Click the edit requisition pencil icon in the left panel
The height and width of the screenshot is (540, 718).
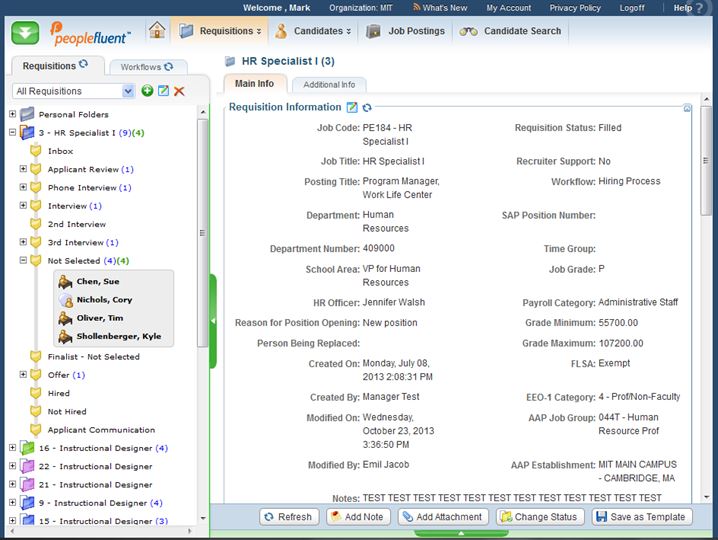163,91
